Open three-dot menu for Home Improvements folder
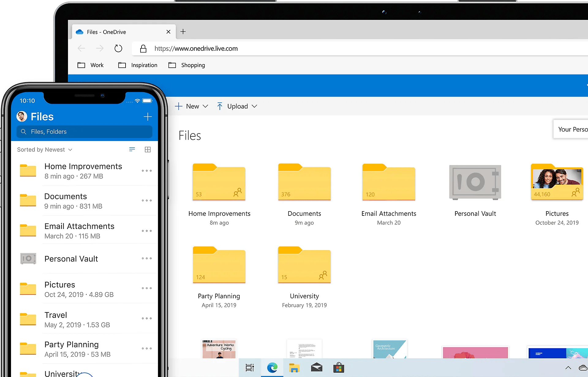Image resolution: width=588 pixels, height=377 pixels. point(147,171)
